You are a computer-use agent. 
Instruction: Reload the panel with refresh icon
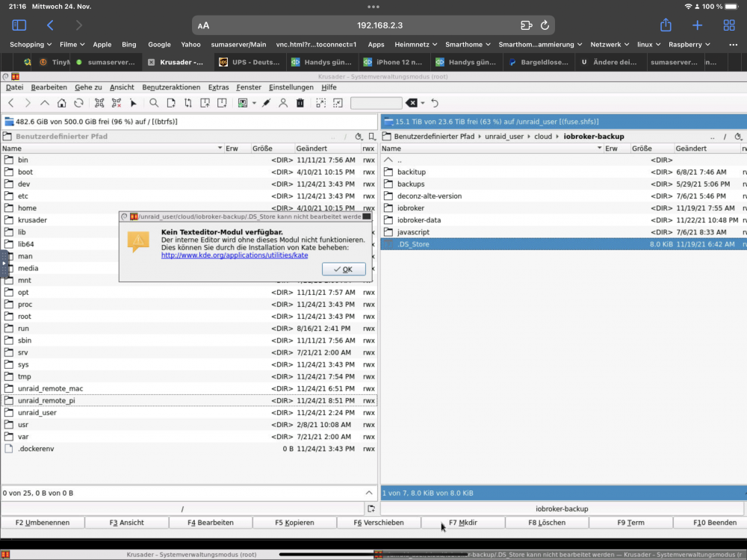click(78, 103)
